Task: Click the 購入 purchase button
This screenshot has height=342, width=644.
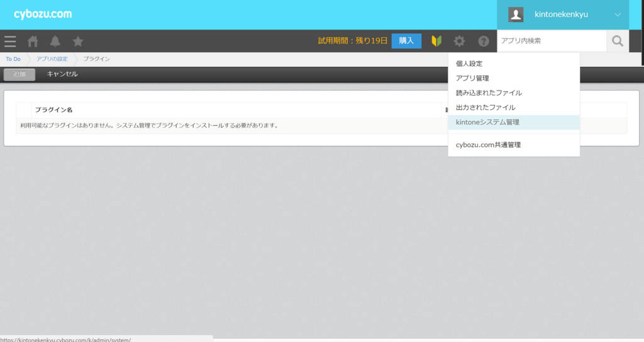Action: pos(406,41)
